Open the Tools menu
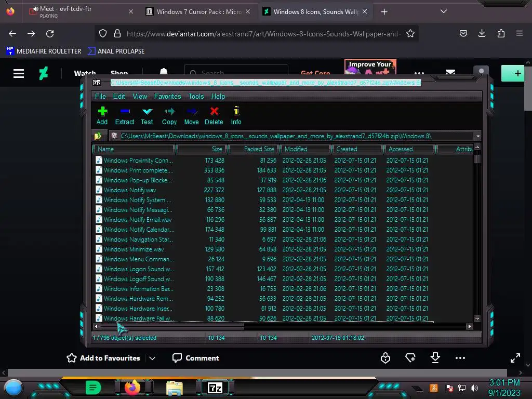The width and height of the screenshot is (532, 399). tap(196, 96)
